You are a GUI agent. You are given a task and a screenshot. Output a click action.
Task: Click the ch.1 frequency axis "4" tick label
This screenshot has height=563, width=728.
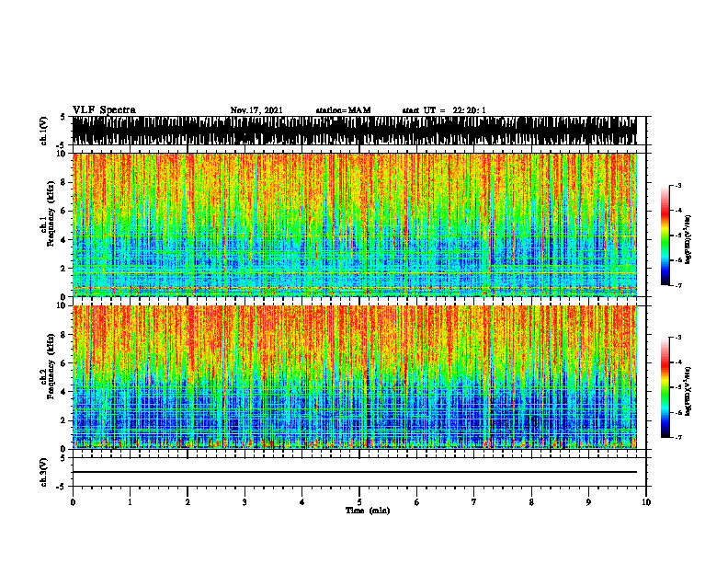point(64,240)
